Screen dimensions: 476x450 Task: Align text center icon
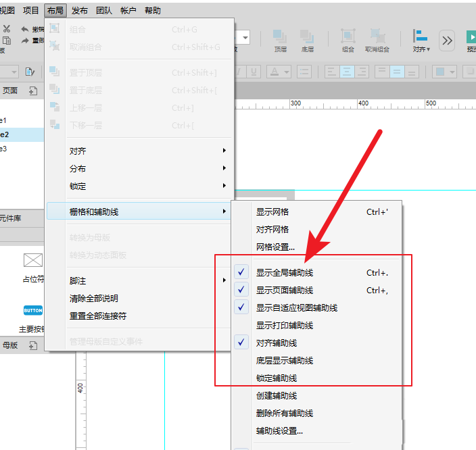tap(347, 72)
